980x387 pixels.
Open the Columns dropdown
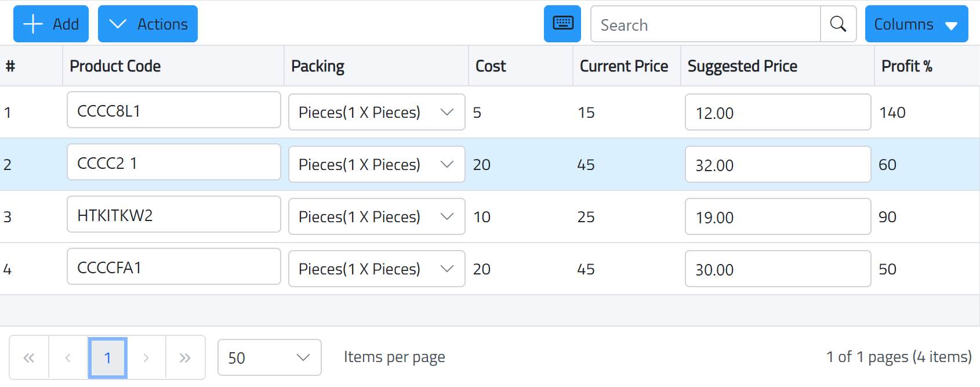pyautogui.click(x=916, y=24)
